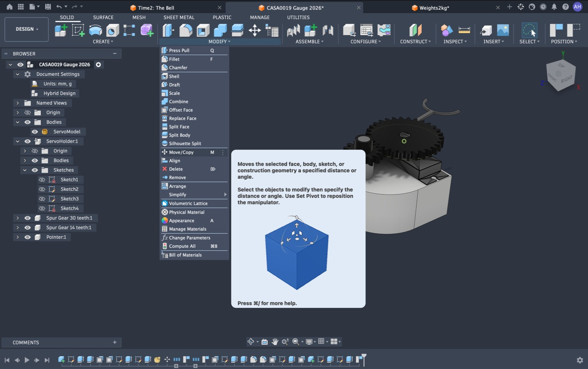
Task: Click the Joint icon in Assemble group
Action: pyautogui.click(x=328, y=30)
